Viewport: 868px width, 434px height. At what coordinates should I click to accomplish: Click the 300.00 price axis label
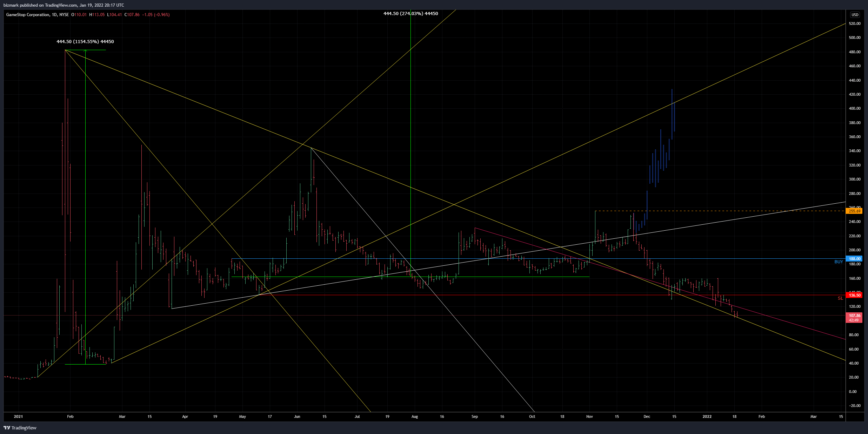(x=855, y=179)
